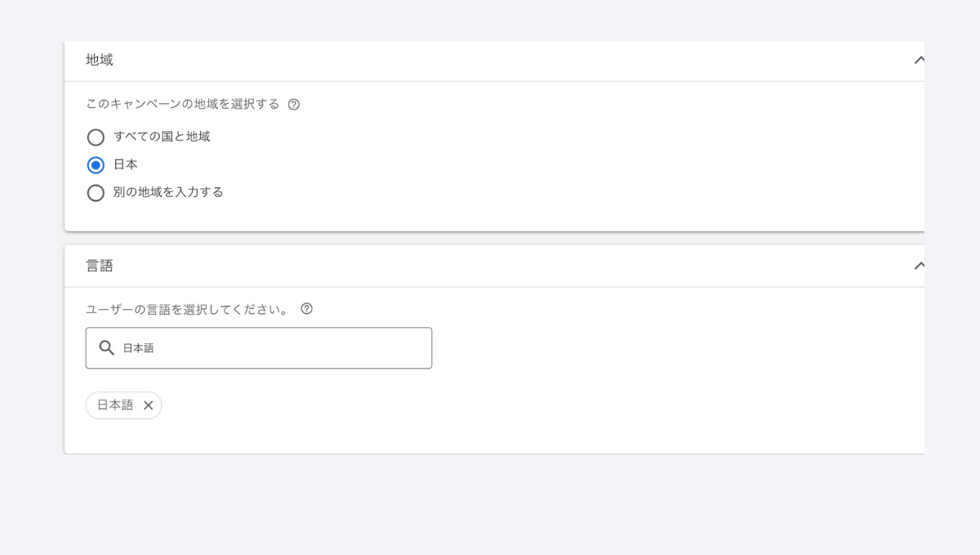Choose the すべての国と地域 option label text
Viewport: 980px width, 555px height.
(162, 137)
